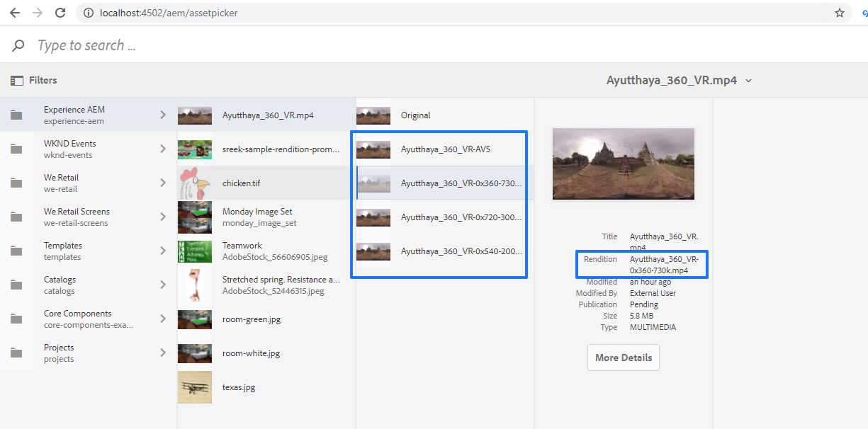Expand the Experience AEM folder chevron
The image size is (868, 429).
click(163, 115)
